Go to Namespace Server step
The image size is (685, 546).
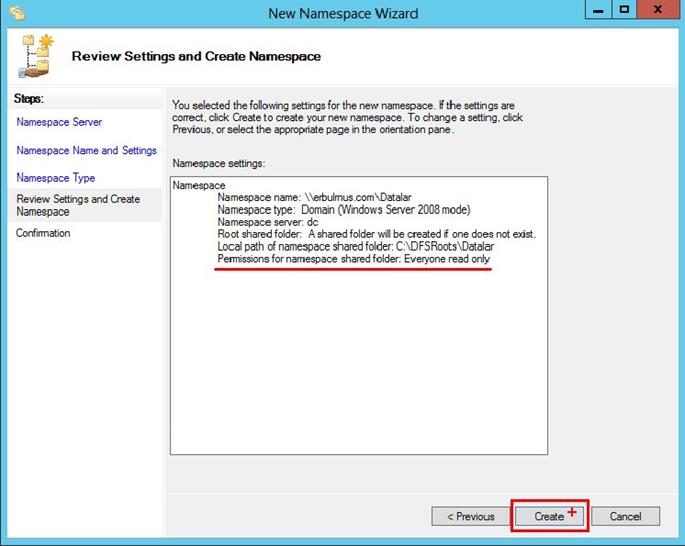(x=59, y=122)
